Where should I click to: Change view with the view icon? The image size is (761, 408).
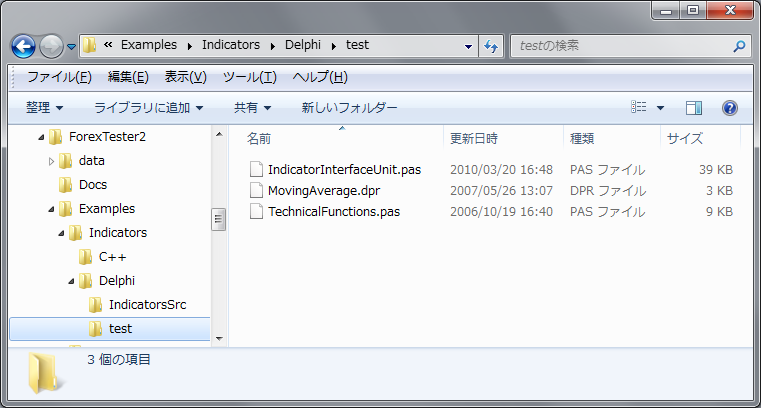point(638,107)
